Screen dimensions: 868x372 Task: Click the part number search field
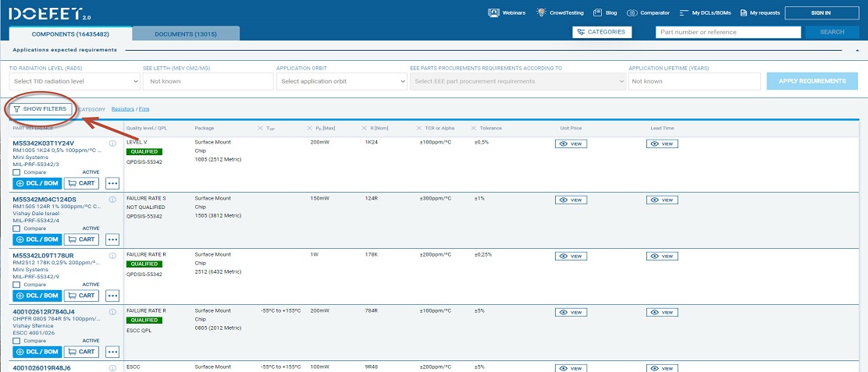[x=728, y=32]
